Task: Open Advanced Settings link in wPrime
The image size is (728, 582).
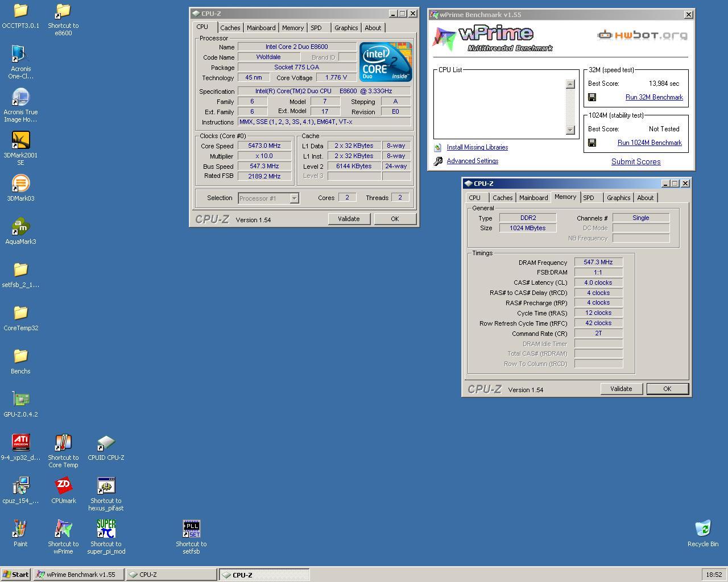Action: point(472,161)
